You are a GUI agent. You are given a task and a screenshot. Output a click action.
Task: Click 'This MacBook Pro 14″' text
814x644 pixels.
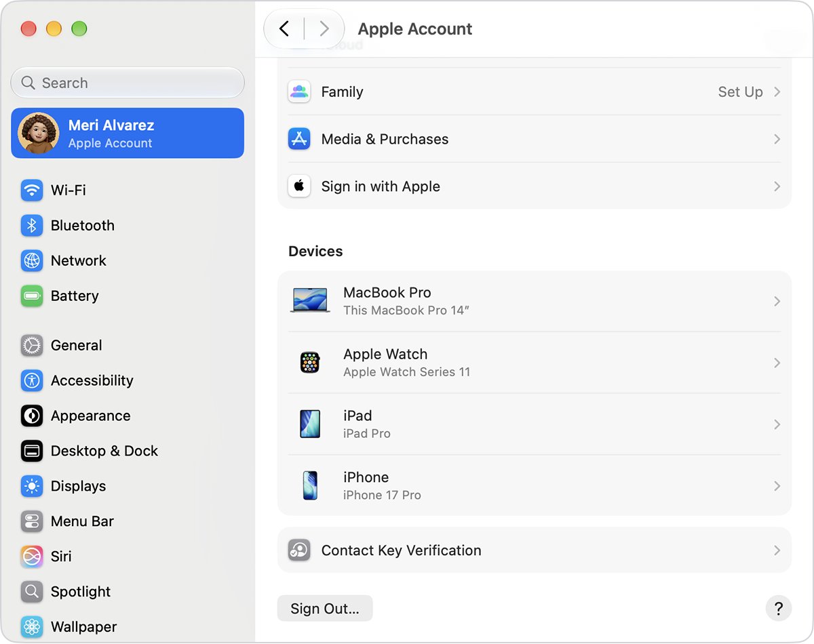[406, 310]
